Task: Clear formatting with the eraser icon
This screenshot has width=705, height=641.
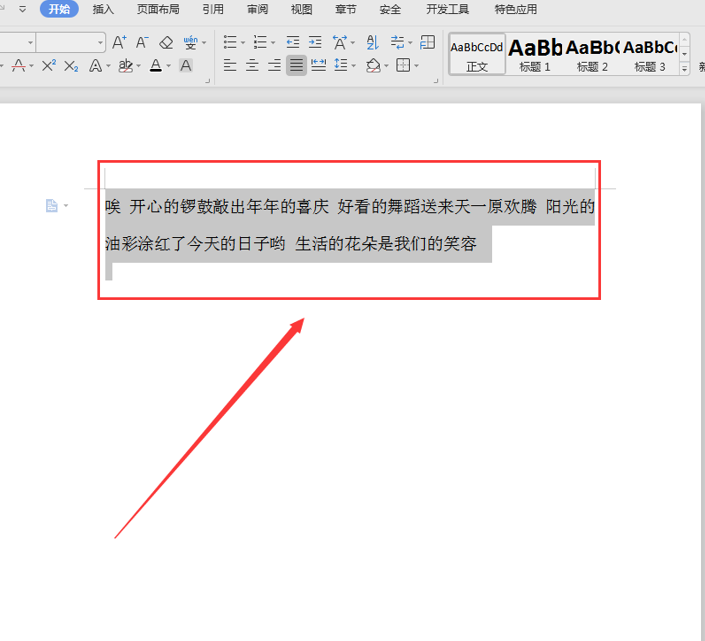Action: pos(166,43)
